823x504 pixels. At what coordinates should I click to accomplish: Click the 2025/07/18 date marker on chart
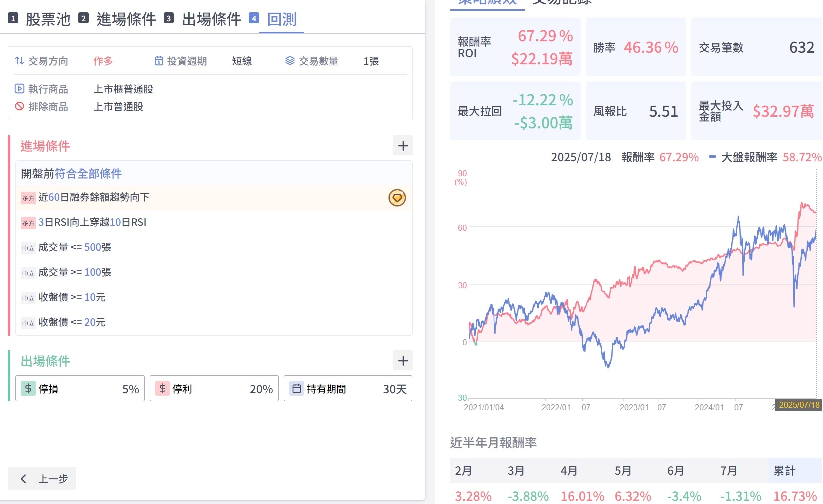click(799, 405)
